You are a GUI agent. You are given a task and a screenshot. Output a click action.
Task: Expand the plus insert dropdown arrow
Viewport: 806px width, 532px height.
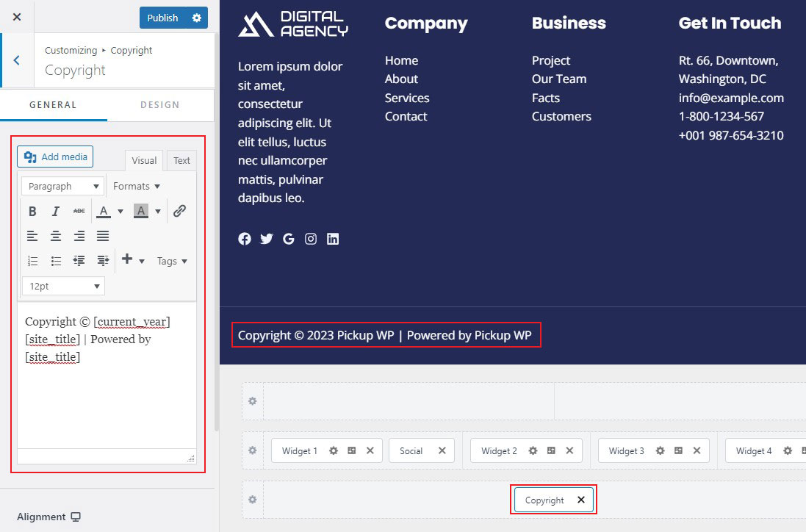point(142,261)
